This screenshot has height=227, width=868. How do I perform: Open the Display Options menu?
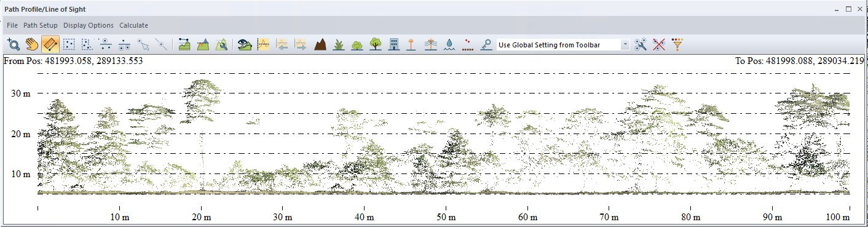coord(89,25)
